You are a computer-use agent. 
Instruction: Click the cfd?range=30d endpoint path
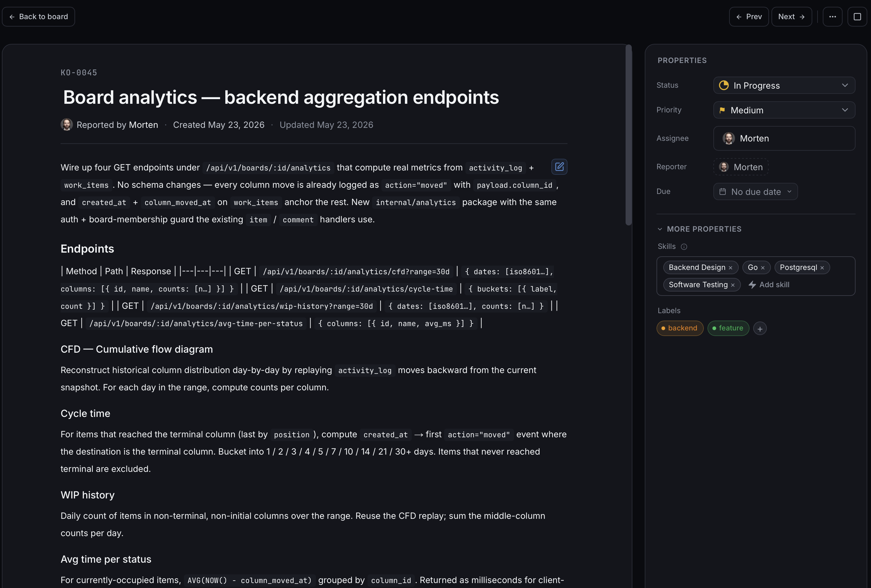point(356,272)
